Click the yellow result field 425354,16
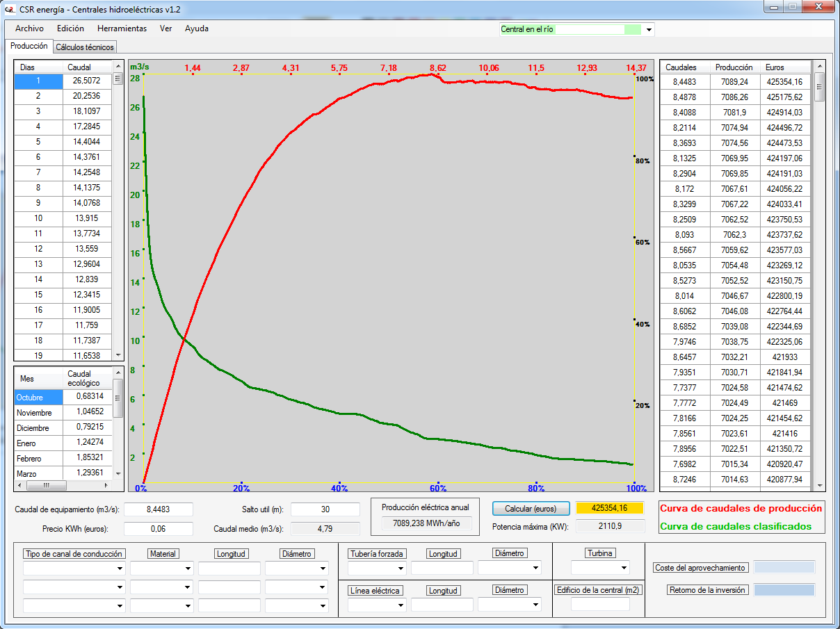Image resolution: width=840 pixels, height=629 pixels. pyautogui.click(x=610, y=508)
